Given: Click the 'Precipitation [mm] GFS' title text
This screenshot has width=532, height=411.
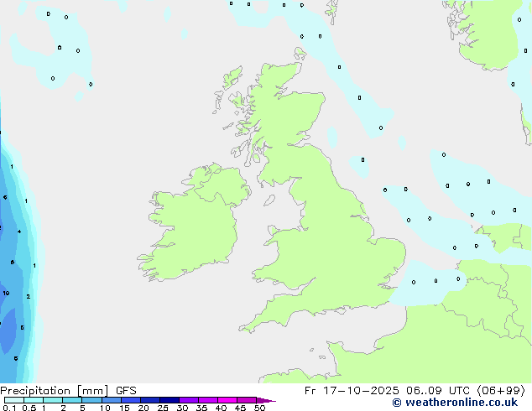Looking at the screenshot, I should click(x=68, y=391).
